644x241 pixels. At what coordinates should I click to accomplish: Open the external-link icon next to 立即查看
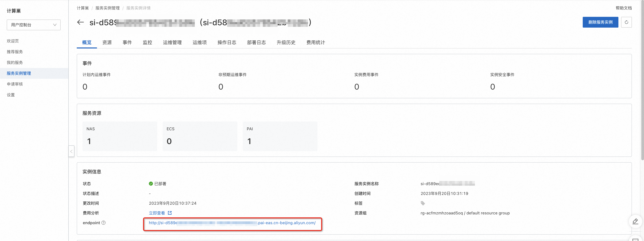(170, 213)
